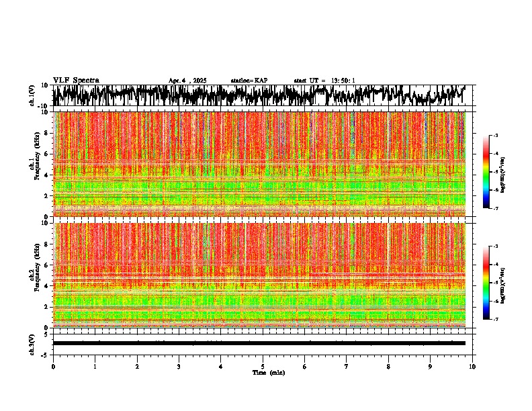This screenshot has width=532, height=411.
Task: Click the "-7" bottom label on ch.2 colorbar
Action: click(x=496, y=319)
